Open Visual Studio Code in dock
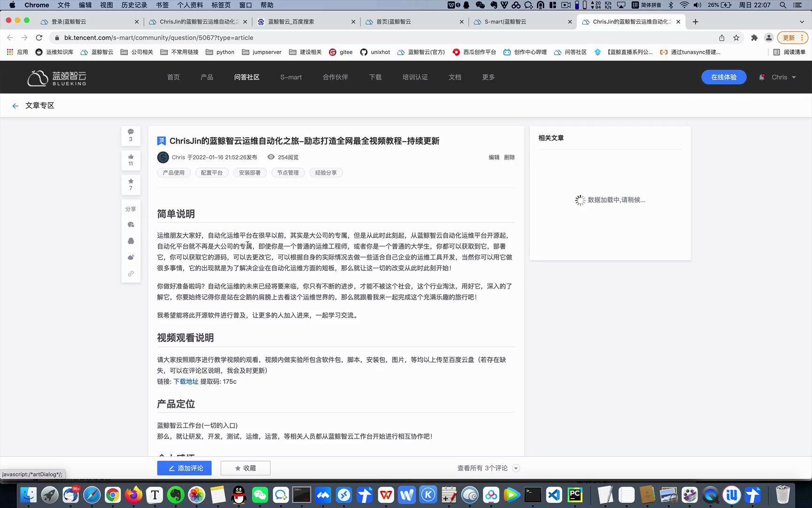The height and width of the screenshot is (508, 812). pyautogui.click(x=554, y=495)
